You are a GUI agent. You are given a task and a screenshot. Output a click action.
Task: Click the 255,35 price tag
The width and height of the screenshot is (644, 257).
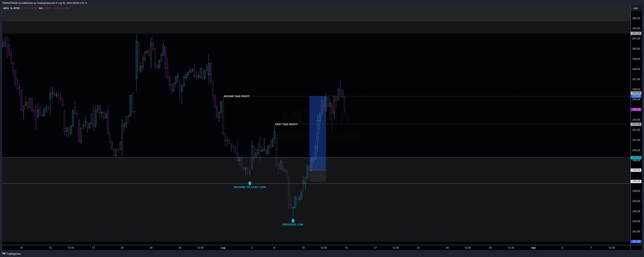pos(636,93)
